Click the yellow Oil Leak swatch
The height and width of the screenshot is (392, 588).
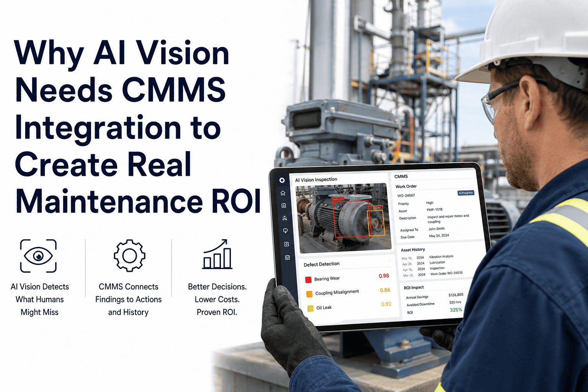click(x=310, y=308)
